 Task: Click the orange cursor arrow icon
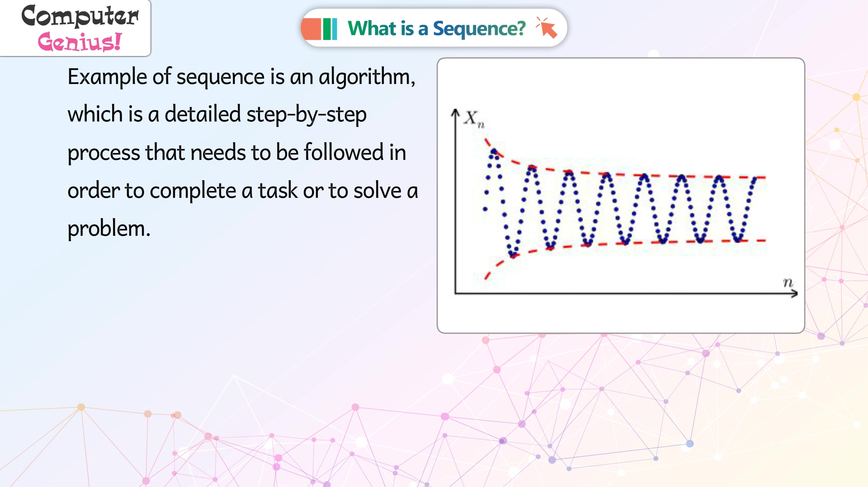[547, 28]
